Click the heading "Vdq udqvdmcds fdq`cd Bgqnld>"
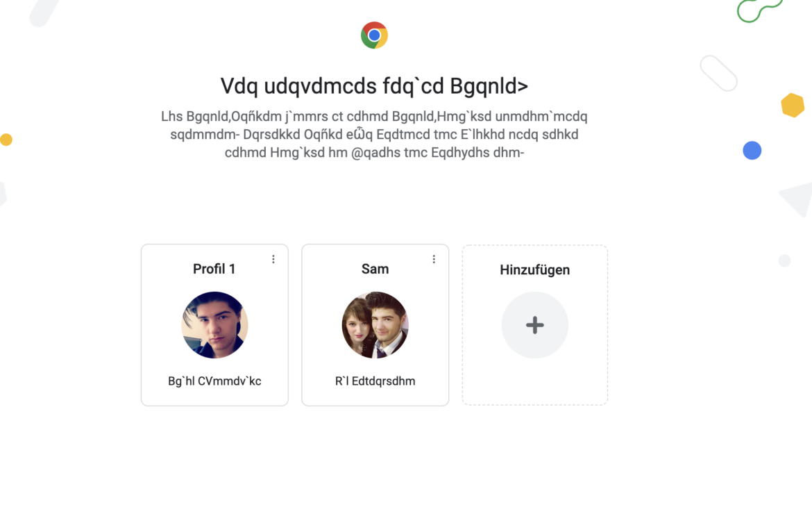This screenshot has height=507, width=812. pyautogui.click(x=374, y=86)
